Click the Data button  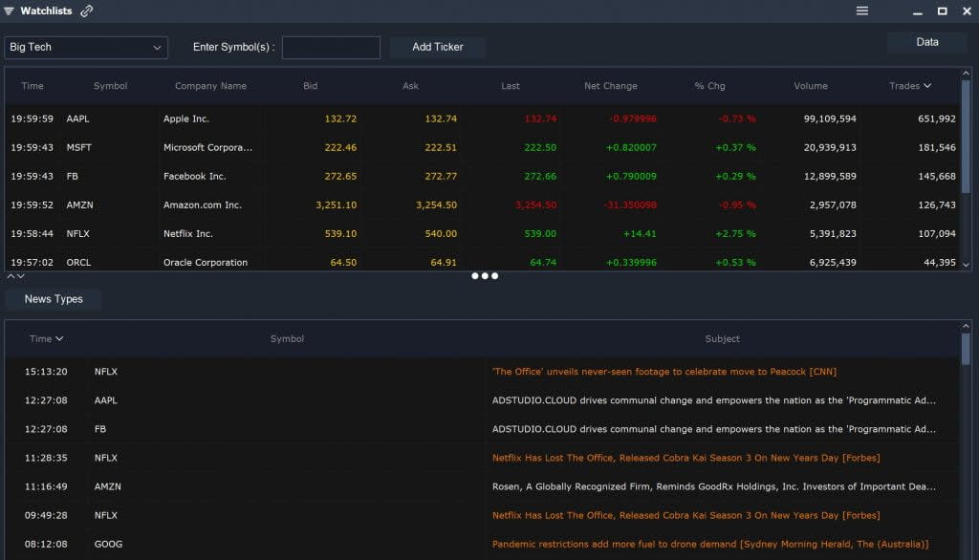tap(926, 42)
